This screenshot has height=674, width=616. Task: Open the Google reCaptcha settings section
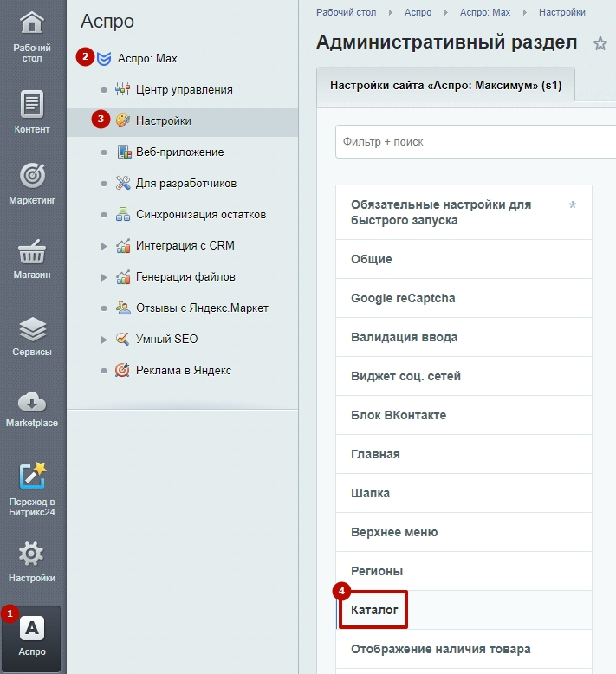coord(464,298)
